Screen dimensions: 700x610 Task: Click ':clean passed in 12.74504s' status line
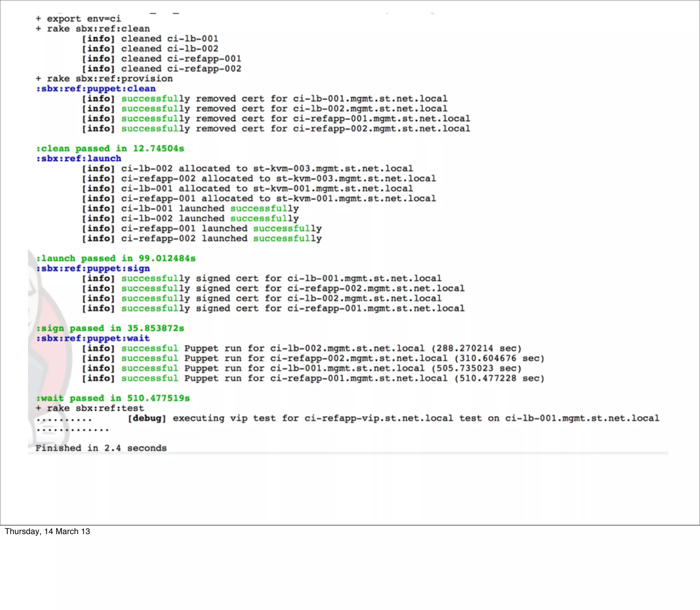[110, 149]
